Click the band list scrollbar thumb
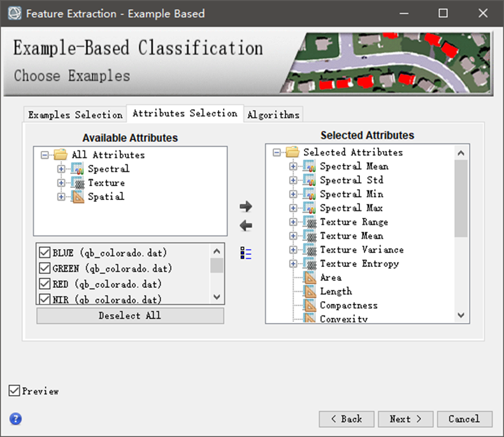 [x=217, y=266]
